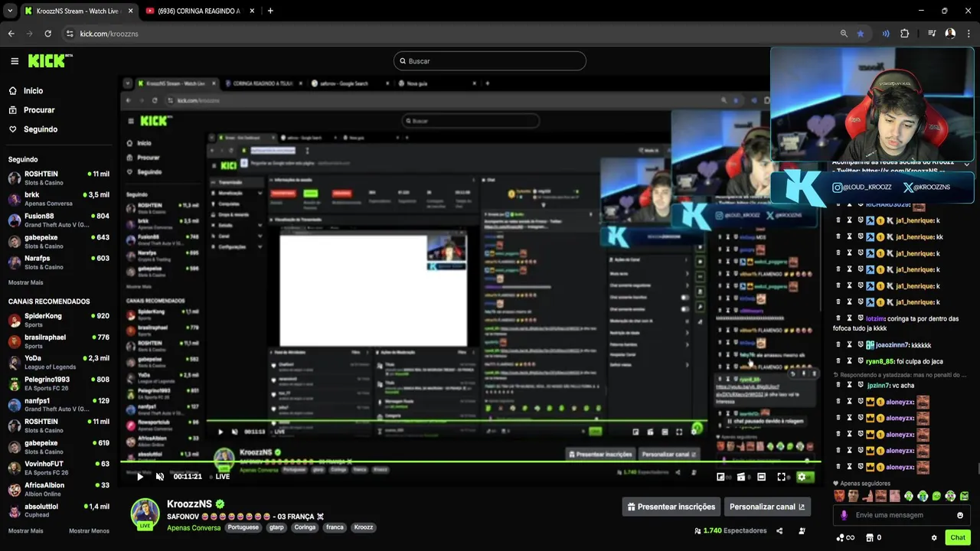Open Chrome three-dot menu
Screen dimensions: 980x551
[969, 34]
